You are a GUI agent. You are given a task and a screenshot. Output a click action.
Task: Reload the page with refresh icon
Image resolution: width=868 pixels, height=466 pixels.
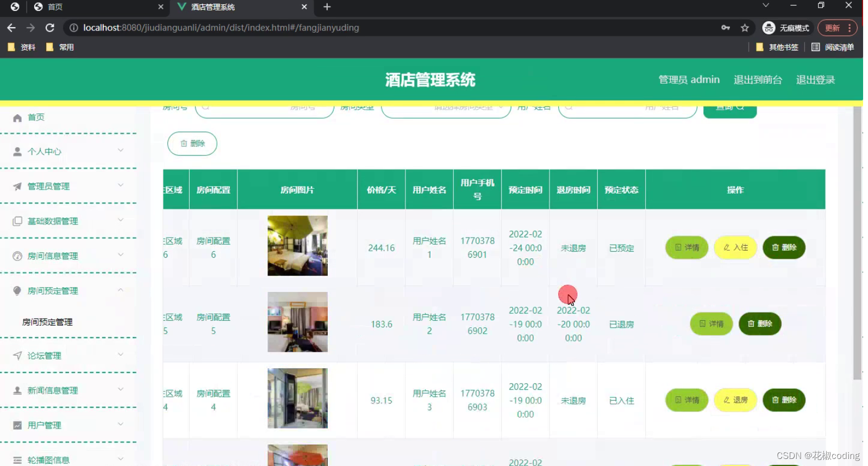pyautogui.click(x=50, y=28)
